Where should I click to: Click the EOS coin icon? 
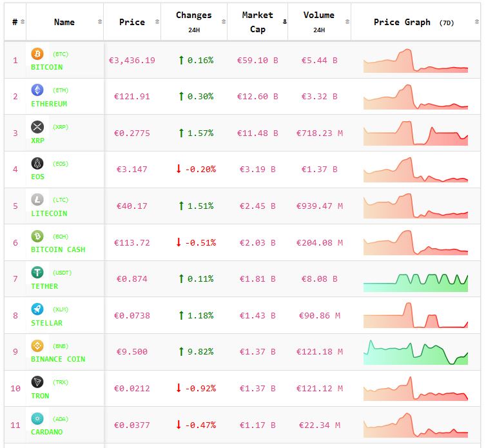[37, 163]
